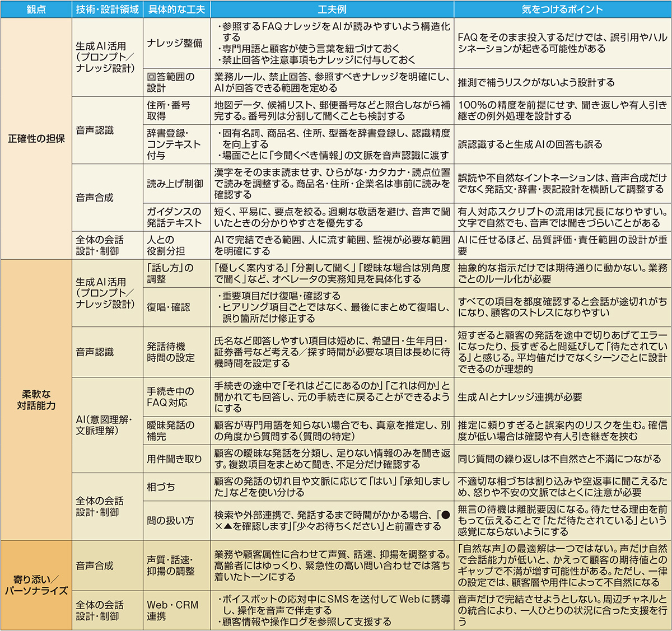Click the 曖昧発話の補完 cell

click(x=176, y=431)
